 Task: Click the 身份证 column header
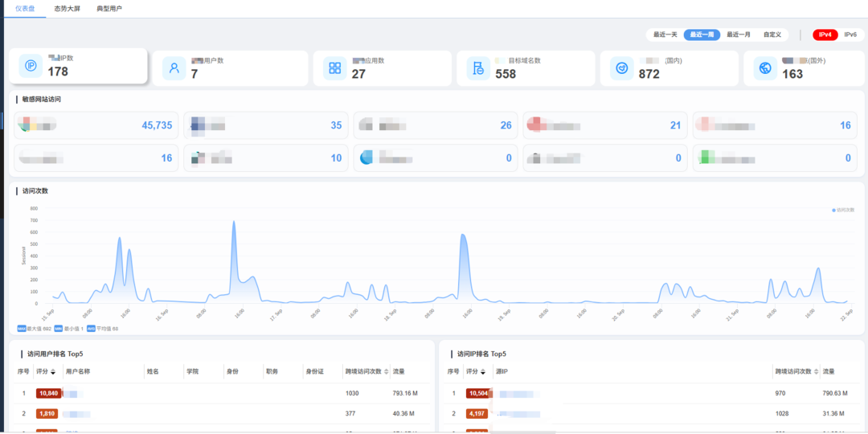pyautogui.click(x=314, y=371)
